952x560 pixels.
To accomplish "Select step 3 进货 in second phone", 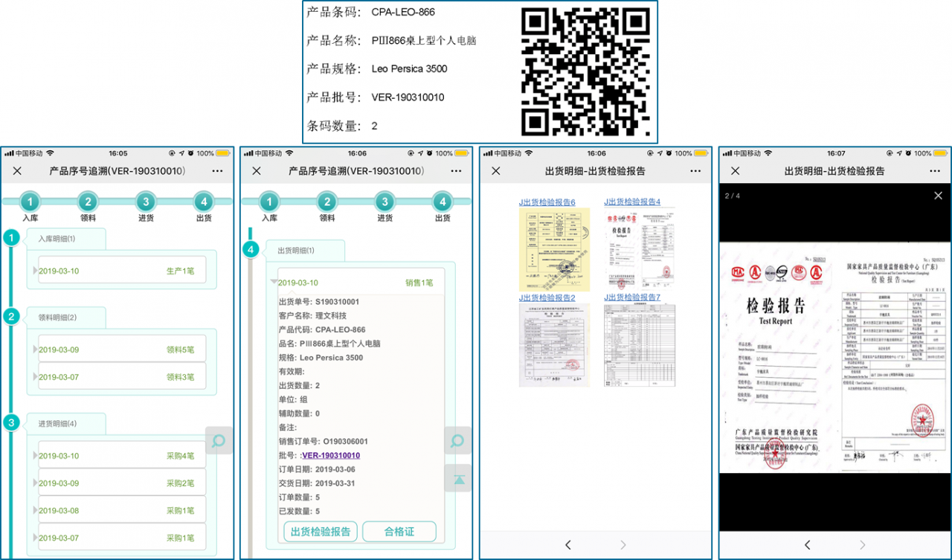I will [x=385, y=207].
